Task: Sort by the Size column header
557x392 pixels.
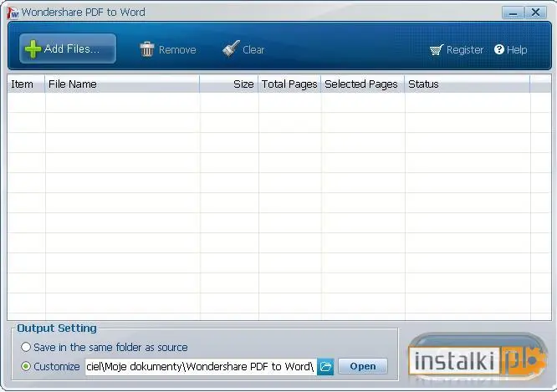Action: coord(229,84)
